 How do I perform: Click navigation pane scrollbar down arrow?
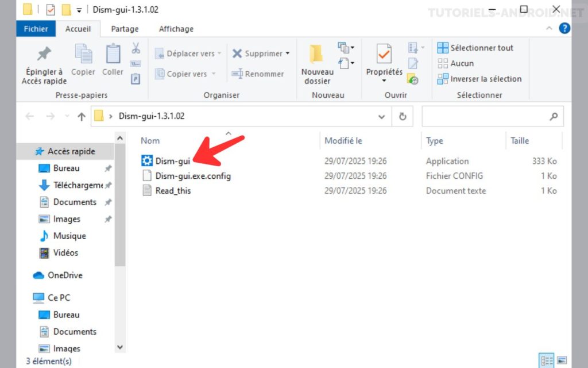point(119,347)
